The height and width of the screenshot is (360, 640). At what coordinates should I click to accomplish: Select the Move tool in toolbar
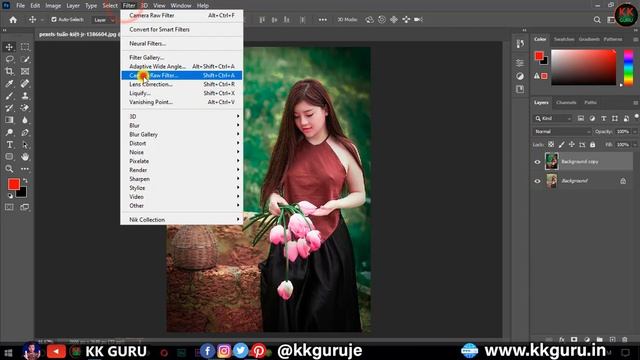(x=9, y=47)
